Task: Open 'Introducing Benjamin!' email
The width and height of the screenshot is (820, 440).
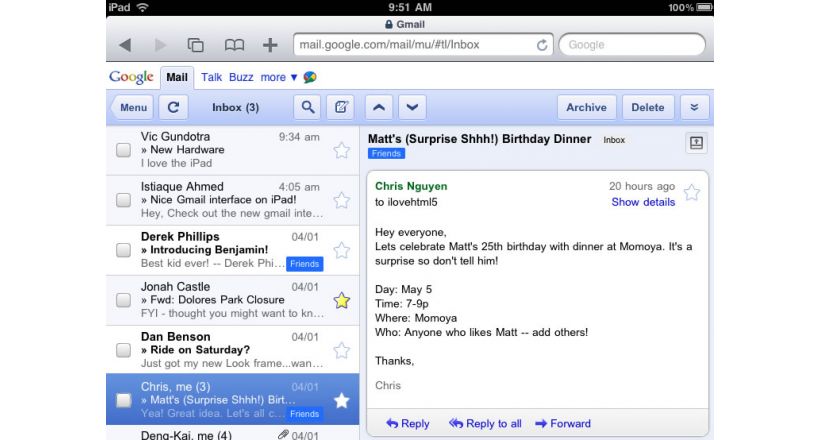Action: tap(233, 250)
